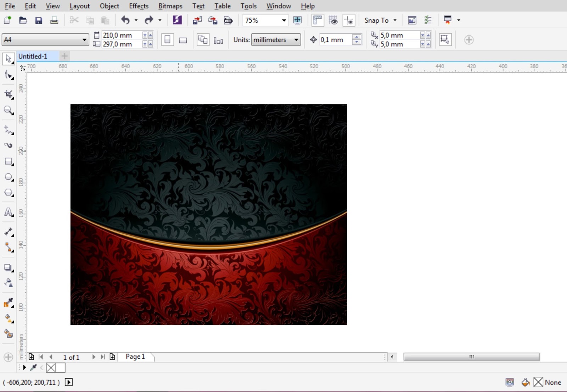Switch the page to landscape orientation
Viewport: 567px width, 392px height.
(x=183, y=40)
